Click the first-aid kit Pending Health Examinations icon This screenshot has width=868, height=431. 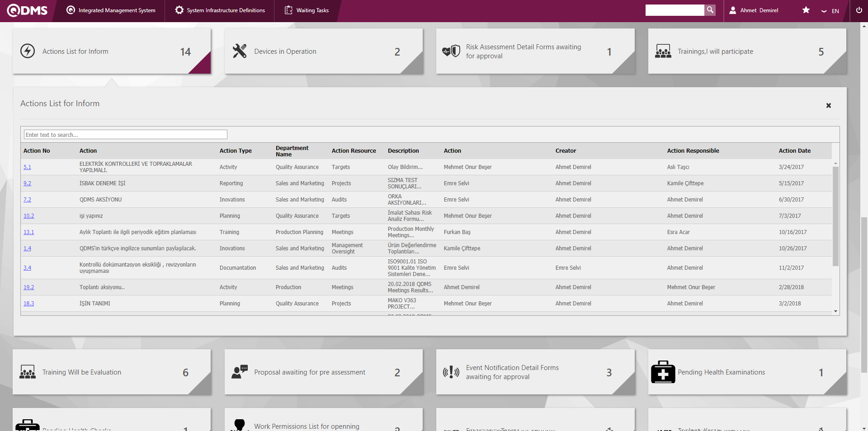pos(663,372)
